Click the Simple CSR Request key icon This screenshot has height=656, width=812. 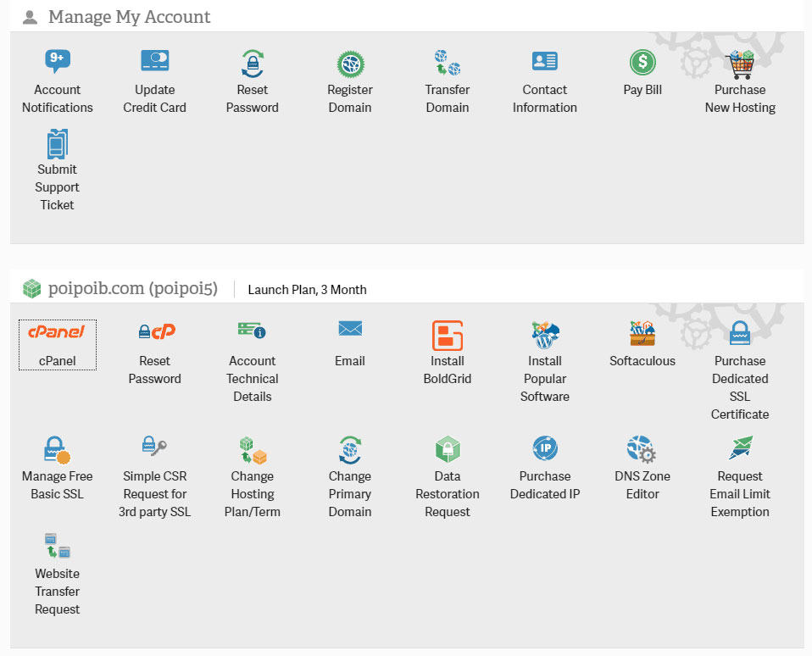pyautogui.click(x=154, y=446)
